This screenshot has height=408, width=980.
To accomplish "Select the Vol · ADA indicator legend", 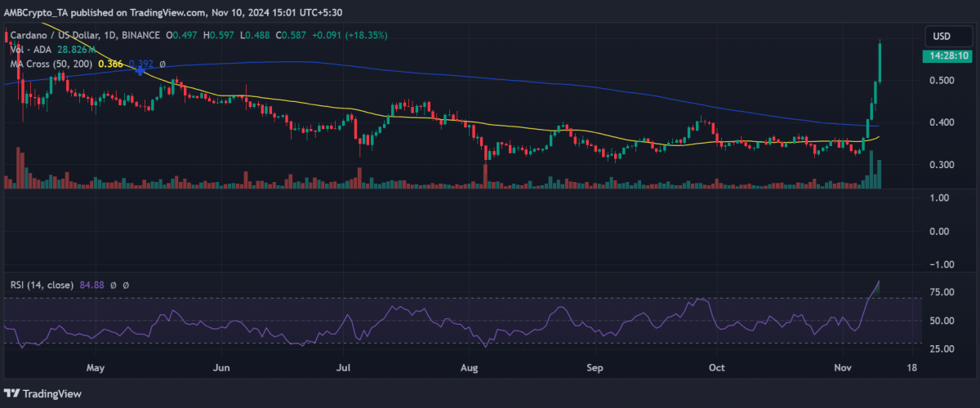I will point(31,50).
